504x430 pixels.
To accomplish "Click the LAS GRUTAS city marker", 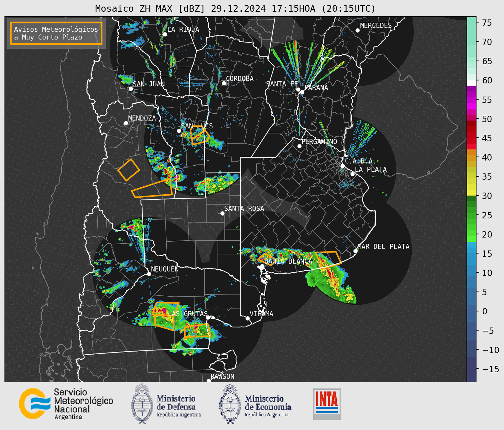I will point(208,318).
